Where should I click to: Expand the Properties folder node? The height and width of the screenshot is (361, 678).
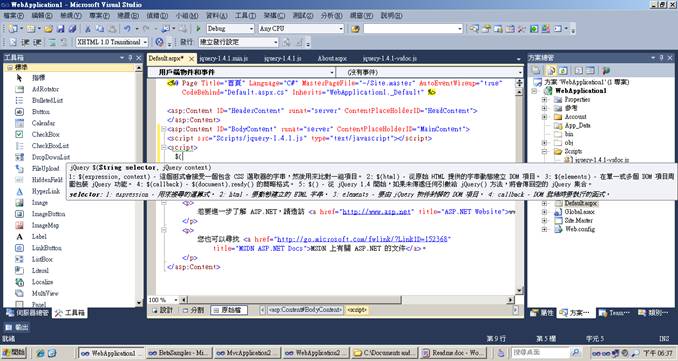(x=544, y=99)
